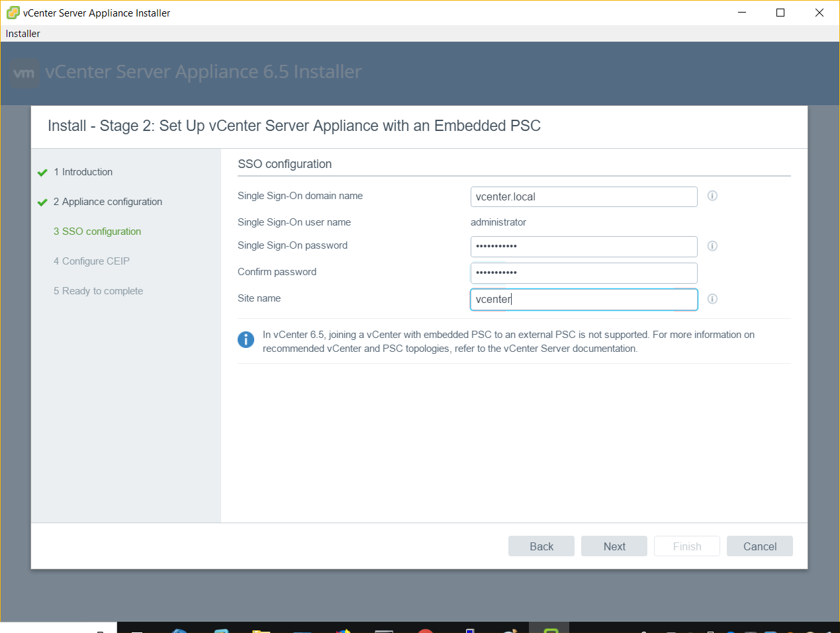Click green checkmark next to Introduction
Screen dimensions: 840x633
point(42,173)
